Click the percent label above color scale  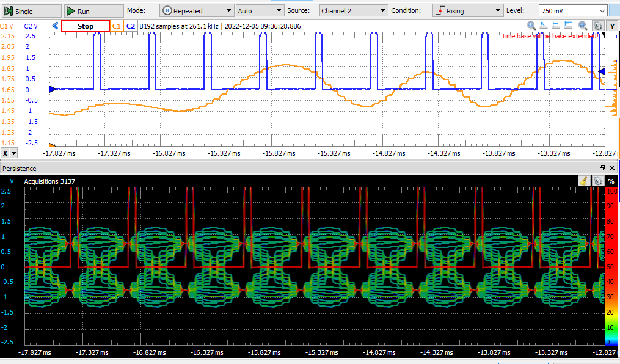(611, 181)
